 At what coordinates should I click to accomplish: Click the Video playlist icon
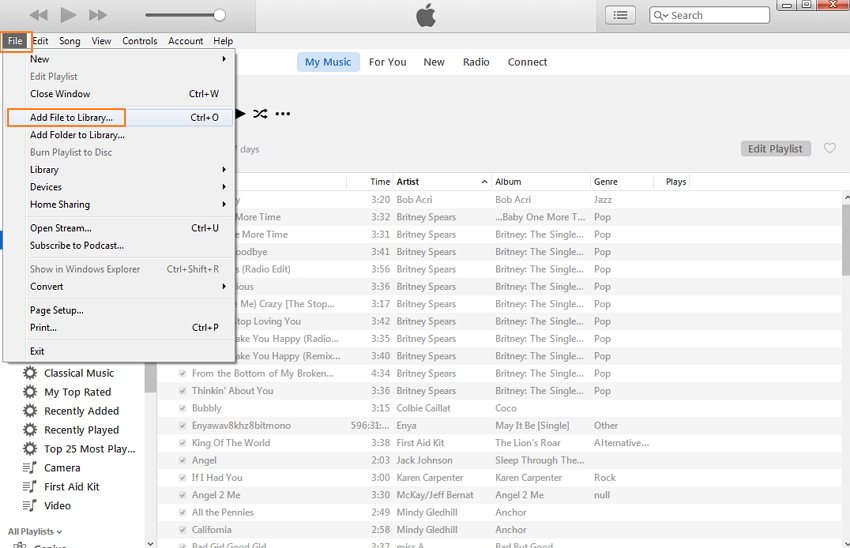click(x=30, y=505)
